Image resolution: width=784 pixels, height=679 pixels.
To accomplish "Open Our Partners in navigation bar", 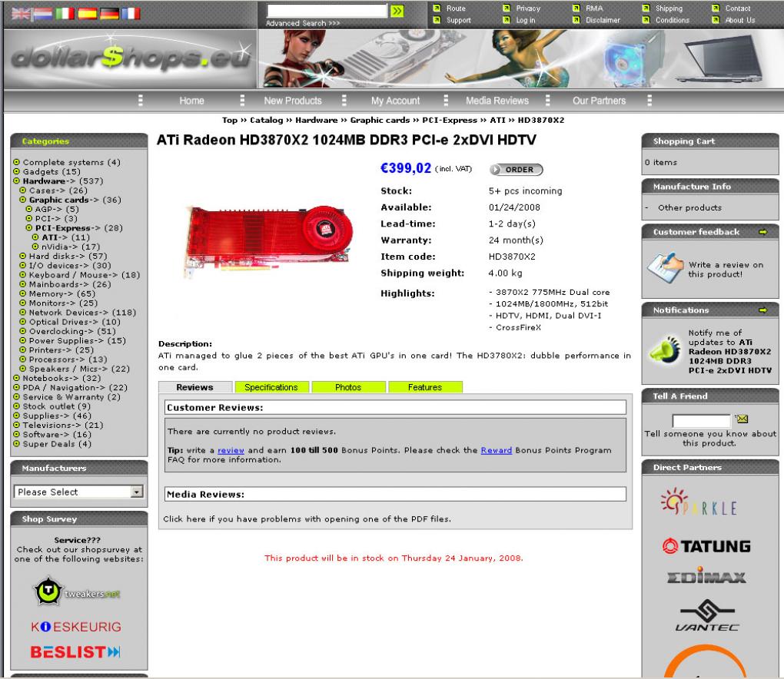I will pyautogui.click(x=600, y=101).
